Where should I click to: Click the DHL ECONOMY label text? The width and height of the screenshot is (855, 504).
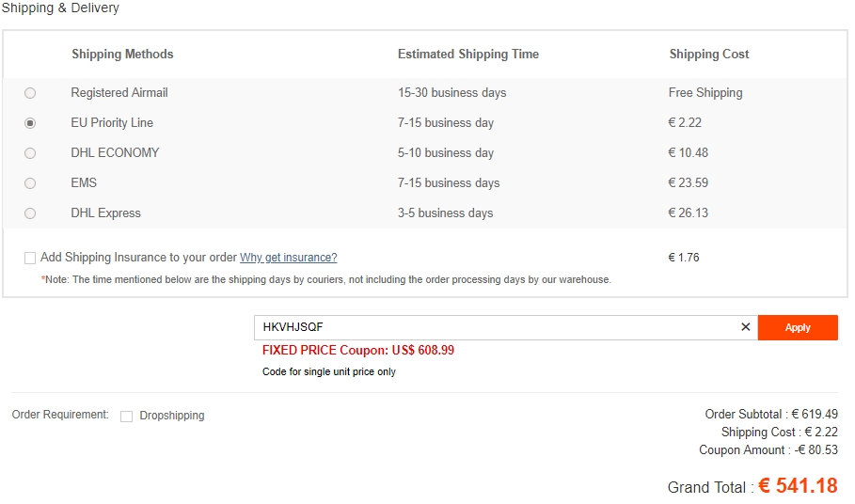click(x=115, y=153)
